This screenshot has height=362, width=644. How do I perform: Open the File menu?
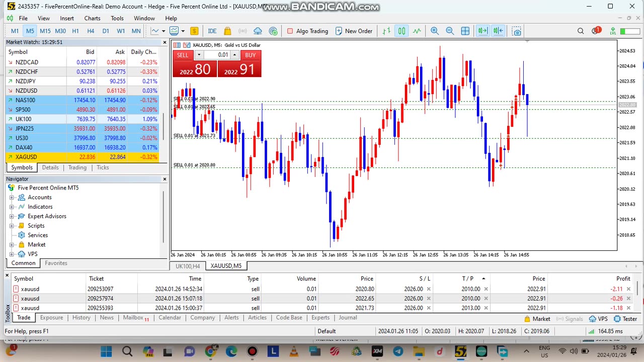(x=23, y=18)
